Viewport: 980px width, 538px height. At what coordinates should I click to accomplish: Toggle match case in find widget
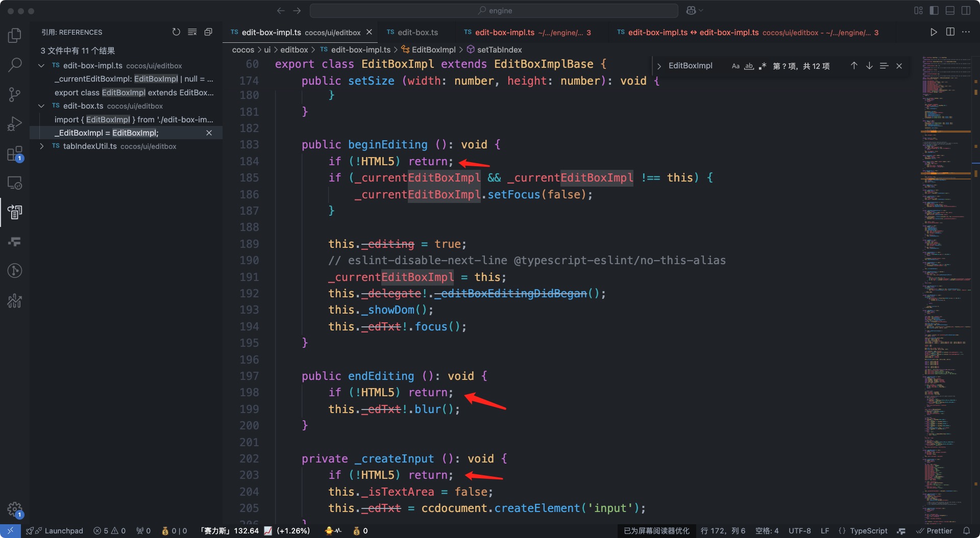click(x=736, y=66)
